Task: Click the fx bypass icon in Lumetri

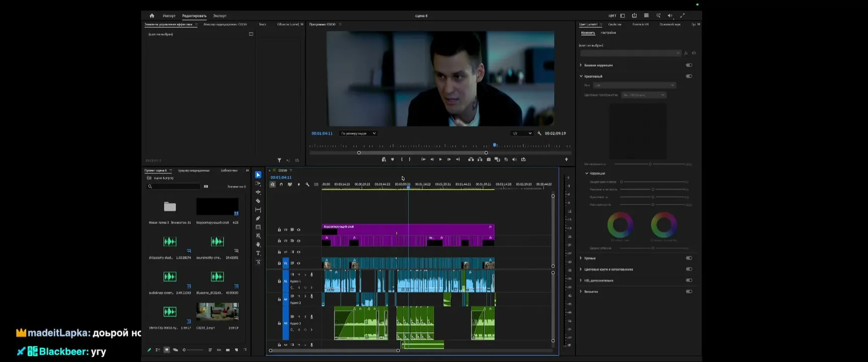Action: [686, 53]
